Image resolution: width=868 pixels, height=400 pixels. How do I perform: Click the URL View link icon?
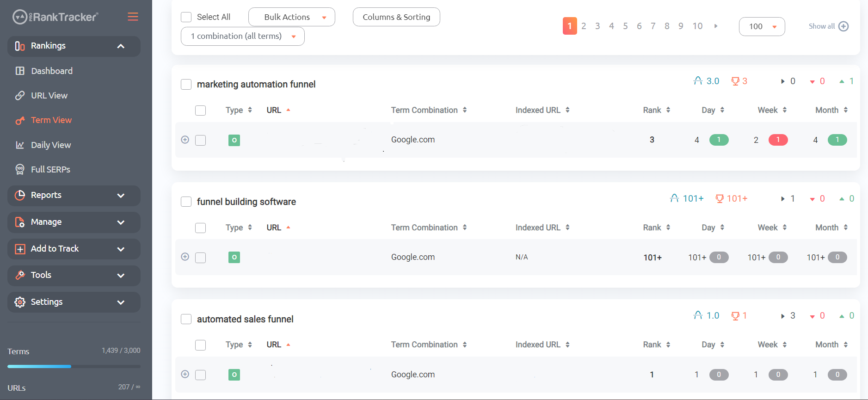(x=20, y=95)
